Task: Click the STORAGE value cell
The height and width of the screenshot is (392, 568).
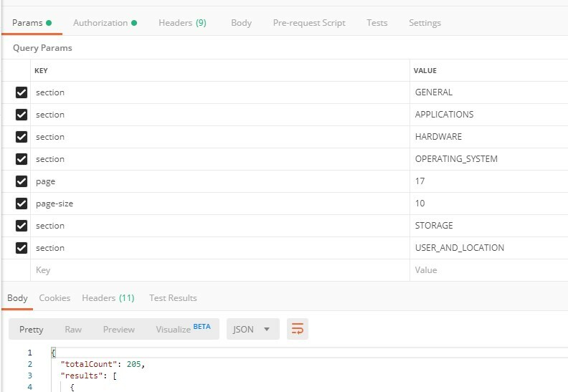Action: pos(488,226)
